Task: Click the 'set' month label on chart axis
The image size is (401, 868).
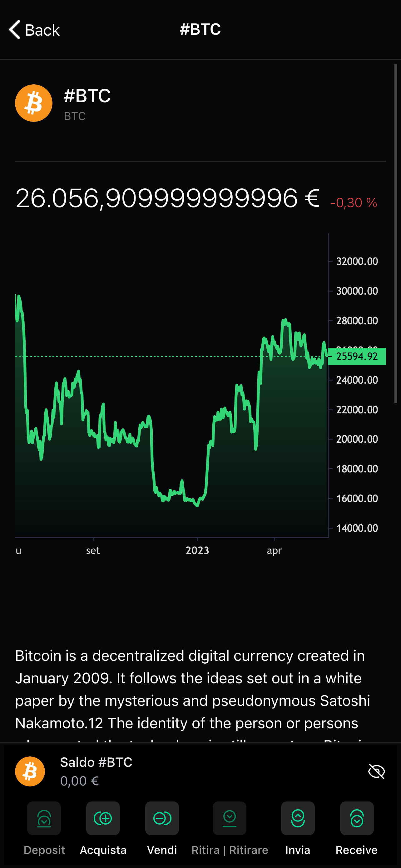Action: coord(93,551)
